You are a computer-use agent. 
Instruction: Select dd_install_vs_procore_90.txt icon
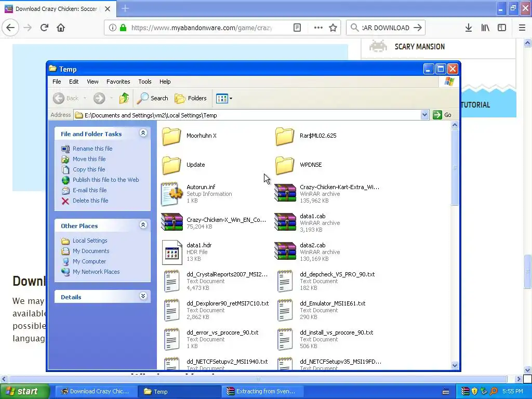point(285,339)
